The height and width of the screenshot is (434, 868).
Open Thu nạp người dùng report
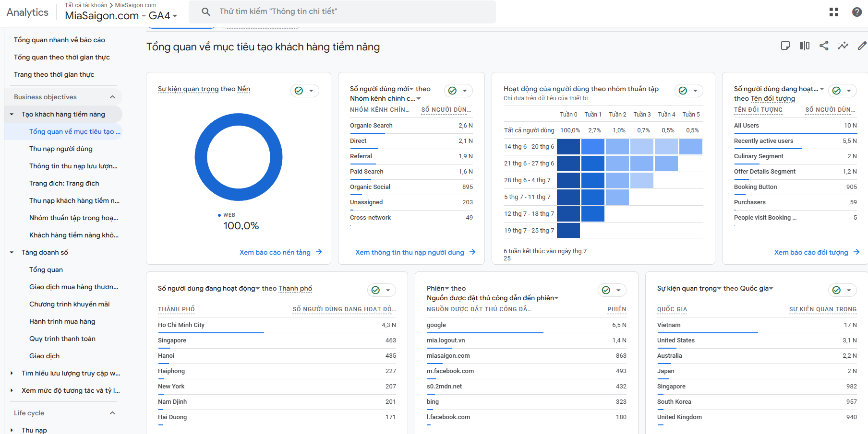point(61,149)
